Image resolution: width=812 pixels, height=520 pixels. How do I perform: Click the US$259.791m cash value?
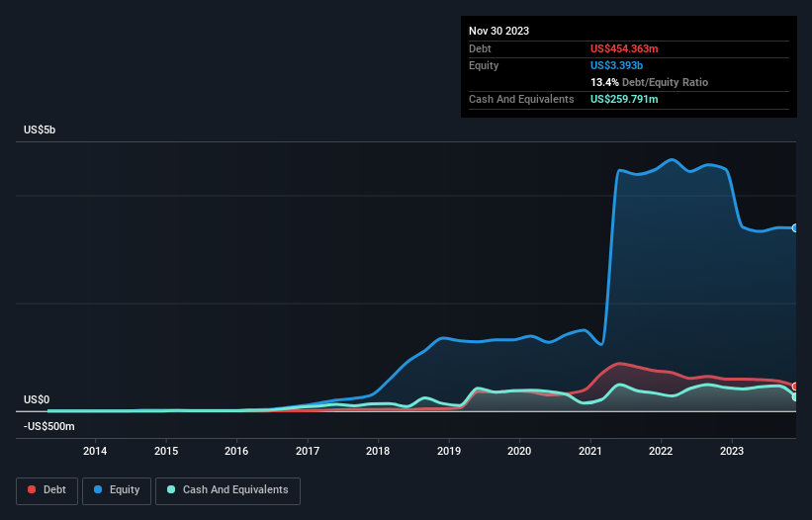[x=624, y=99]
